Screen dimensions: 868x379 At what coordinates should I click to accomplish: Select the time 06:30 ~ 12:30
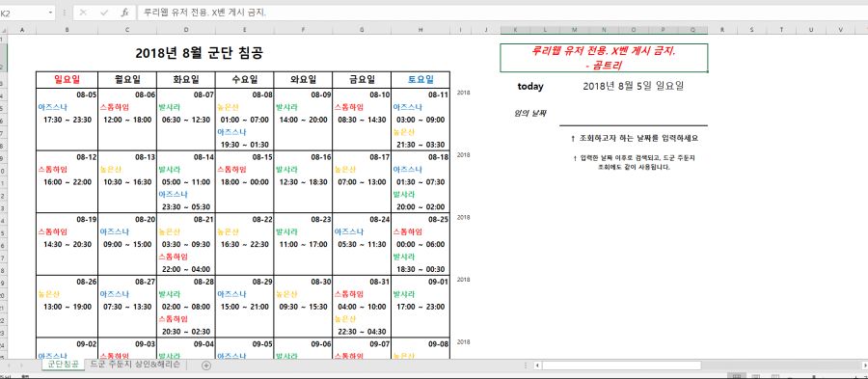[186, 120]
